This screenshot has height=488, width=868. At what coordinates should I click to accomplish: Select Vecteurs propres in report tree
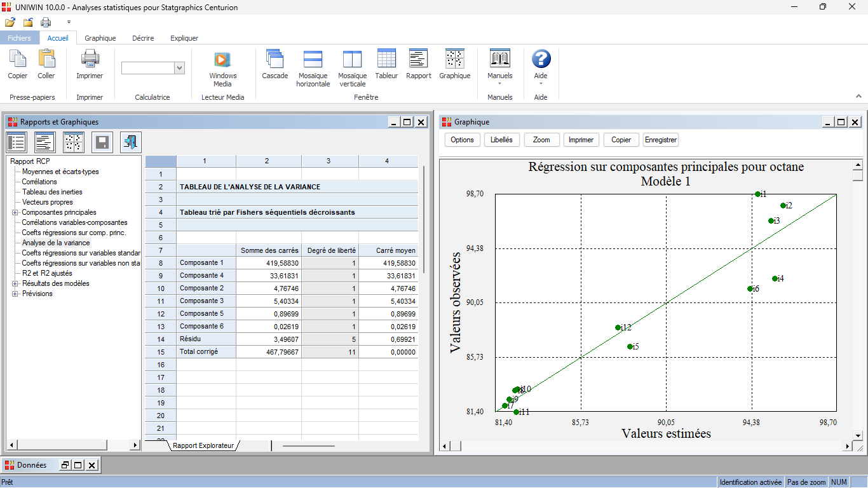click(x=48, y=202)
